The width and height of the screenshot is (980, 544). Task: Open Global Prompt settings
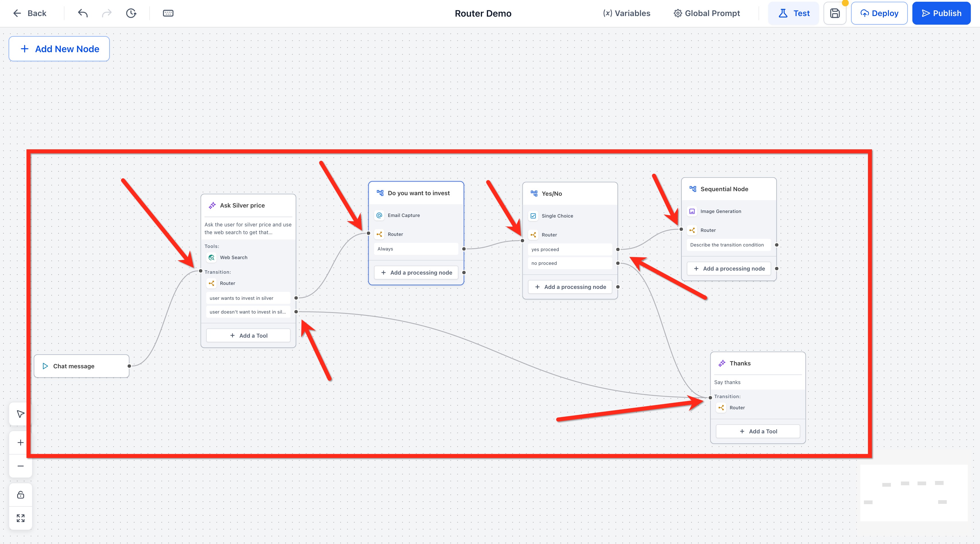707,13
